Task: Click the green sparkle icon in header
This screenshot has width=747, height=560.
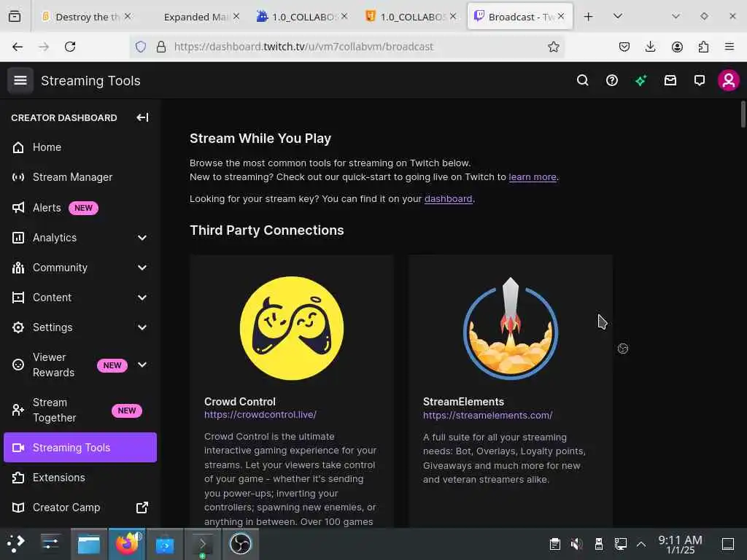Action: (640, 80)
